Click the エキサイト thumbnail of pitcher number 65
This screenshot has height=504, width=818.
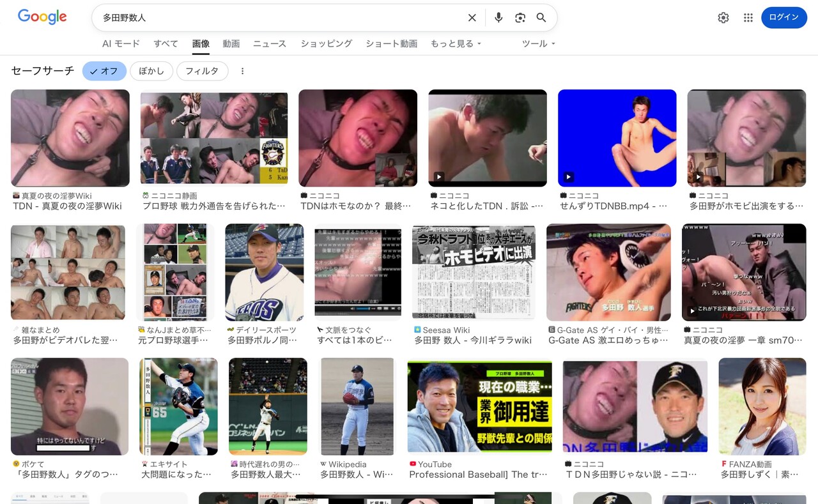coord(178,406)
